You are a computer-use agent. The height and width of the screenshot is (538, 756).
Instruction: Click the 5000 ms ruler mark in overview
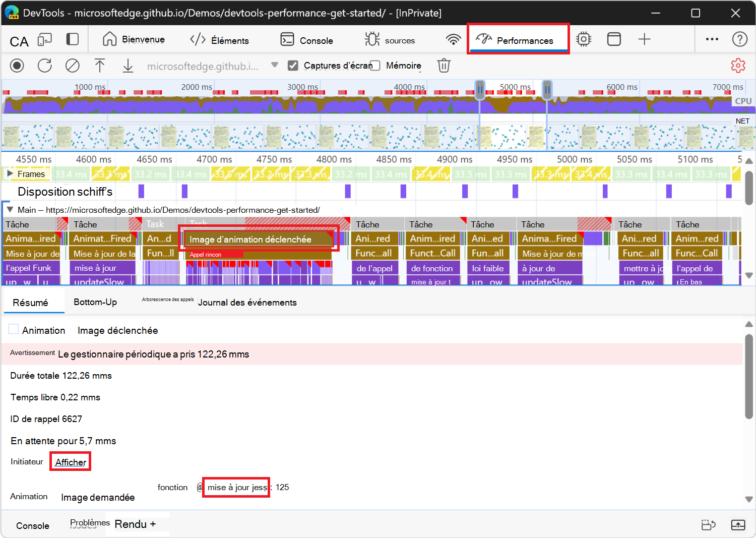click(515, 87)
